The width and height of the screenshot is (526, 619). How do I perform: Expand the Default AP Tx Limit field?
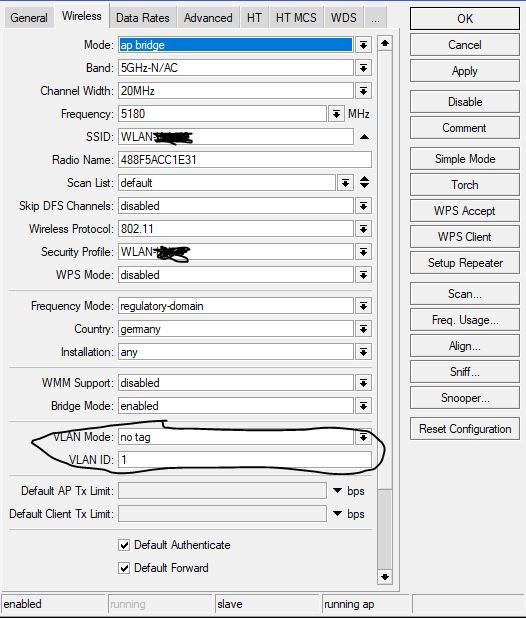(337, 491)
